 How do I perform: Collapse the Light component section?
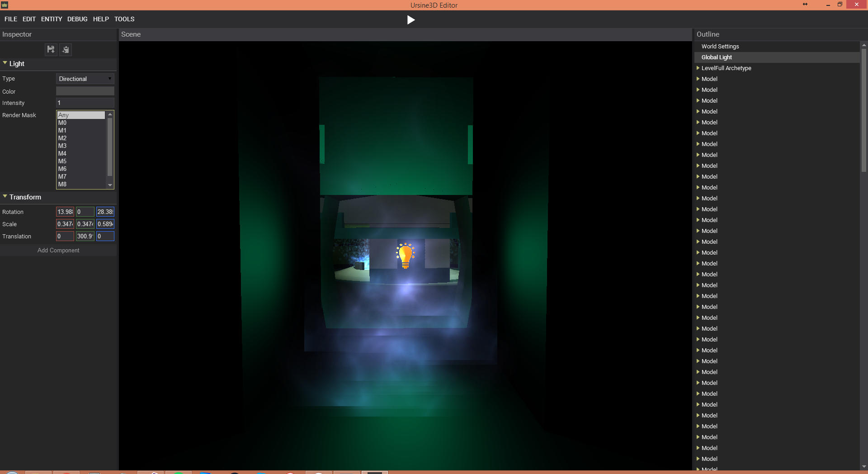point(5,63)
